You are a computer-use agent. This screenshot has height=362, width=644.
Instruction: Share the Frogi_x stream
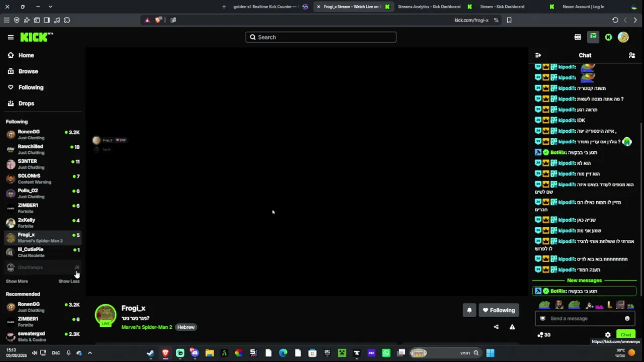(496, 327)
